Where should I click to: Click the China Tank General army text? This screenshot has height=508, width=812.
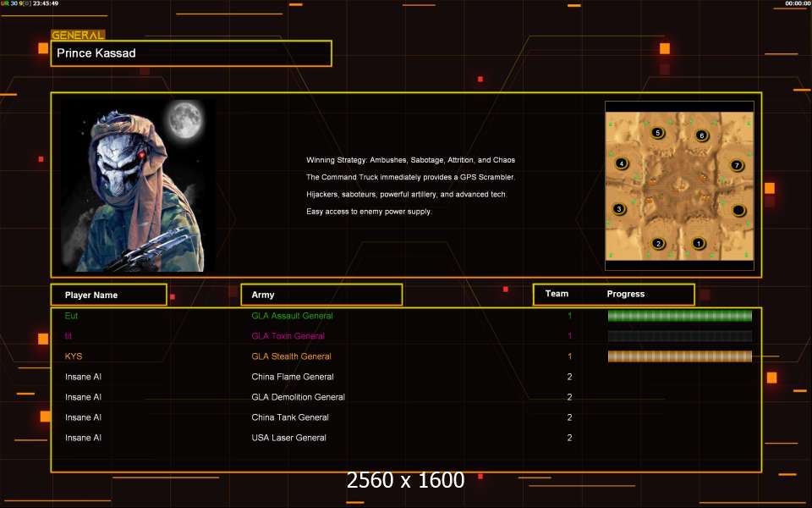290,417
